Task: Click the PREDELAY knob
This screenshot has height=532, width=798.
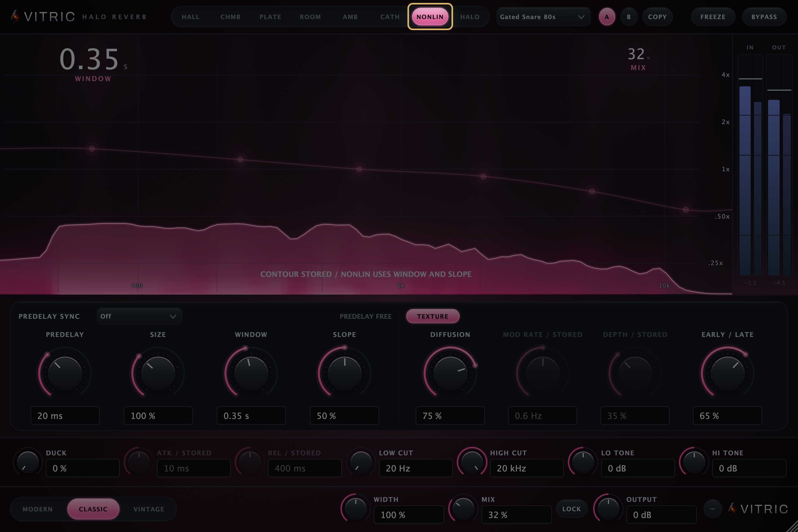Action: pyautogui.click(x=65, y=373)
